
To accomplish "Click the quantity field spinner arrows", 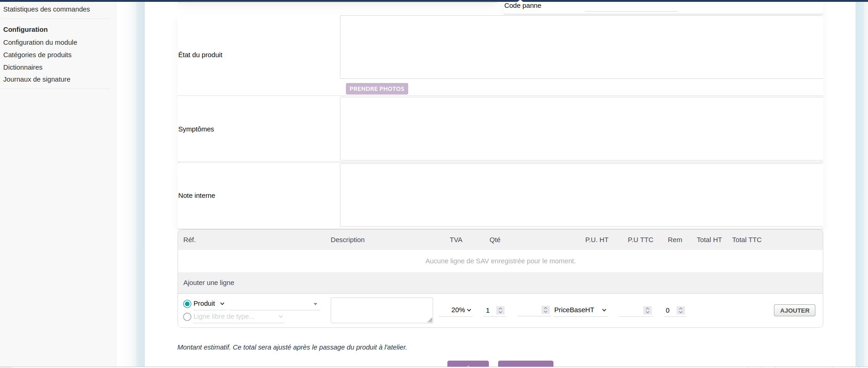I will (500, 310).
